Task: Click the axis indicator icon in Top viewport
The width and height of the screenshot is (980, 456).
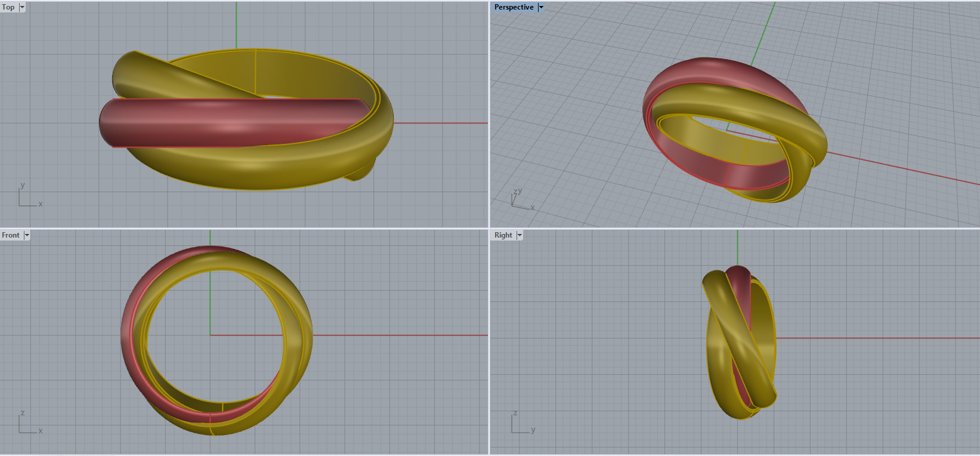Action: click(29, 195)
